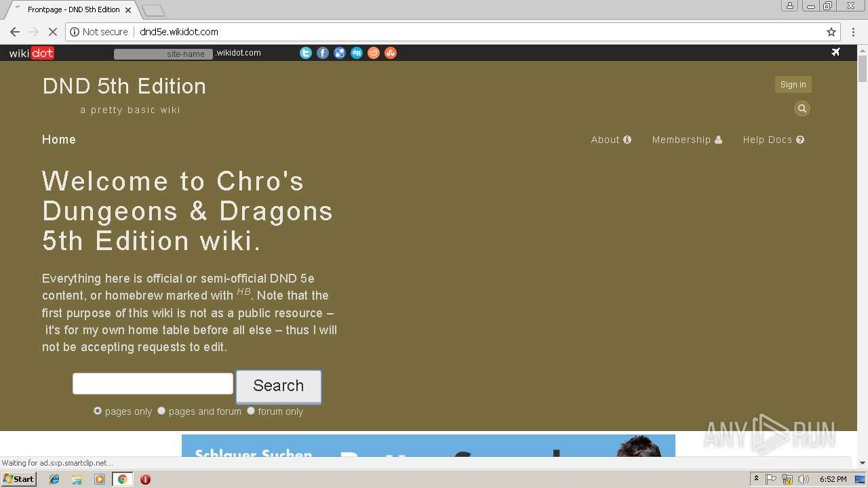
Task: Click the page vertical scrollbar thumb
Action: coord(863,69)
